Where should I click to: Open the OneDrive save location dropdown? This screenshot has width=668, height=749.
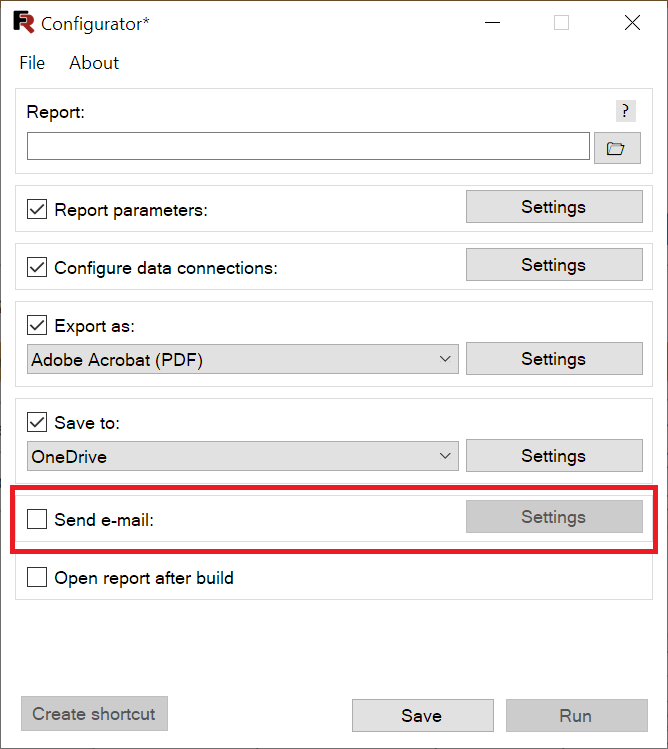click(243, 456)
